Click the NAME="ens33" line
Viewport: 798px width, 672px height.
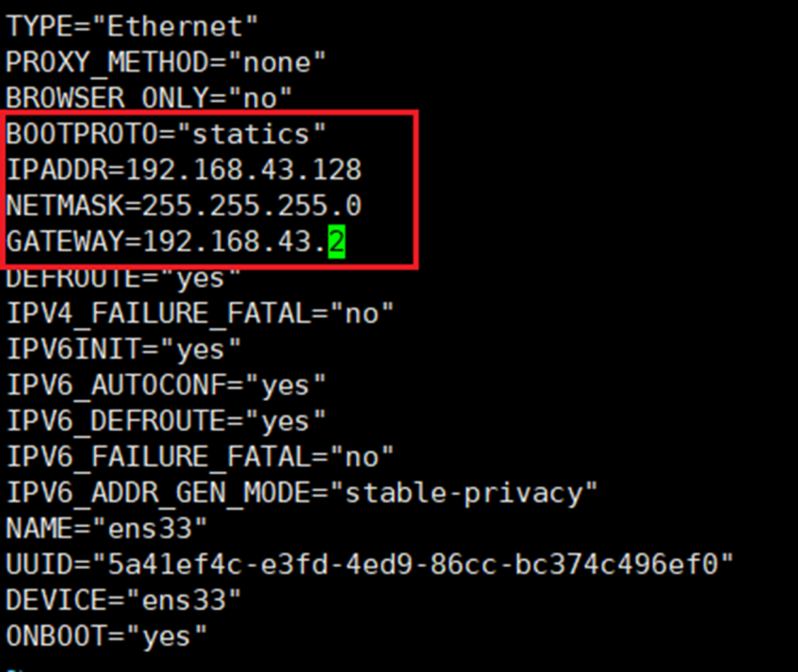[107, 528]
